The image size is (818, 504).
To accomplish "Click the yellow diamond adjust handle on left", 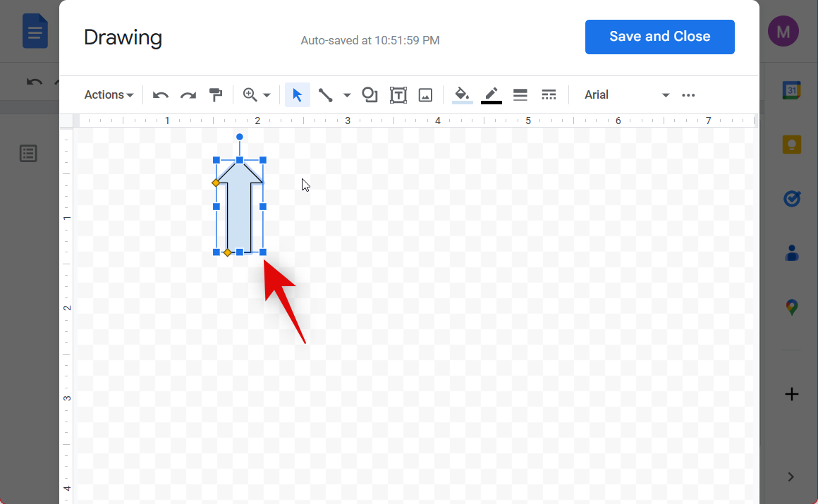I will pos(216,183).
